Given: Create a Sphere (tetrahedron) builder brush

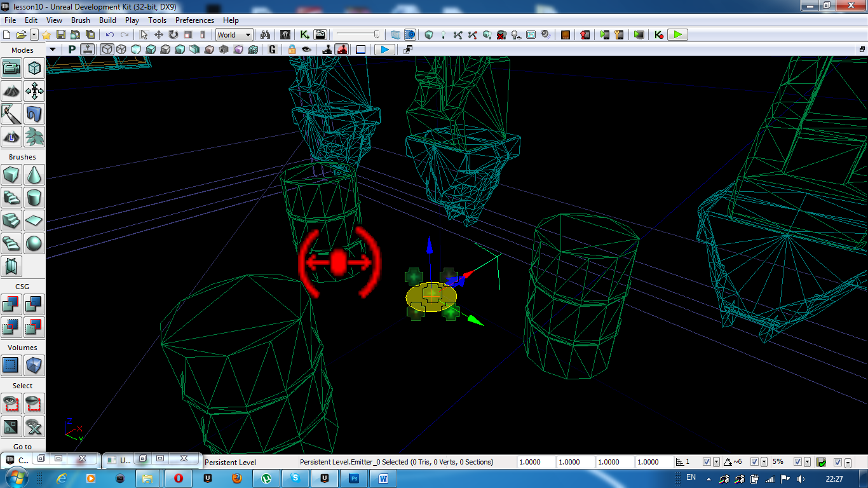Looking at the screenshot, I should pos(34,243).
